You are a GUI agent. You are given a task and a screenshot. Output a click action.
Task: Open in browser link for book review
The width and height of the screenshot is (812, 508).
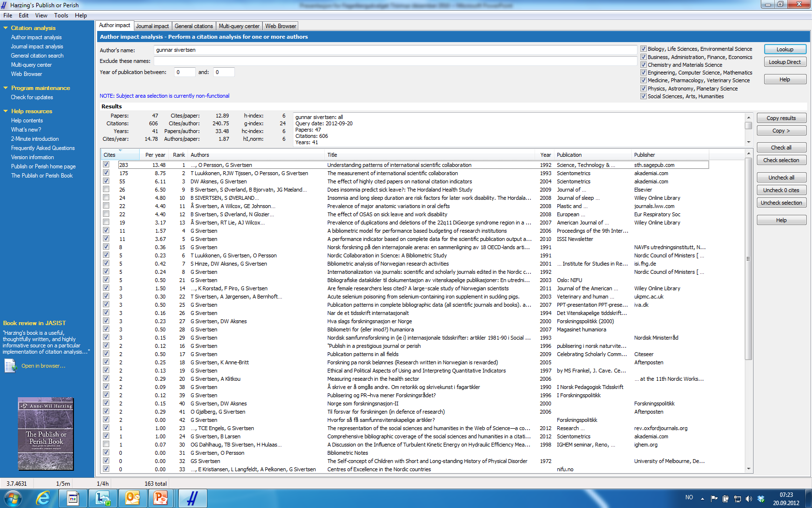43,366
